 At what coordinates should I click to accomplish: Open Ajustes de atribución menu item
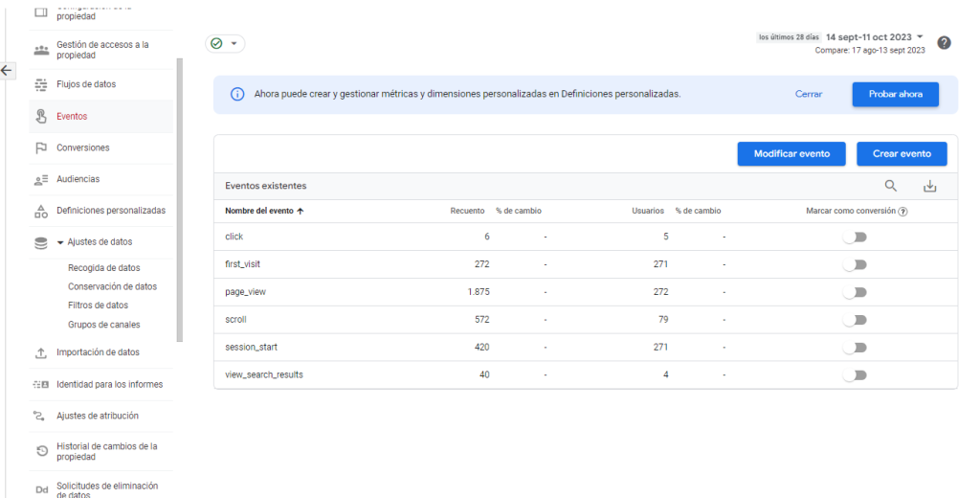(x=97, y=416)
